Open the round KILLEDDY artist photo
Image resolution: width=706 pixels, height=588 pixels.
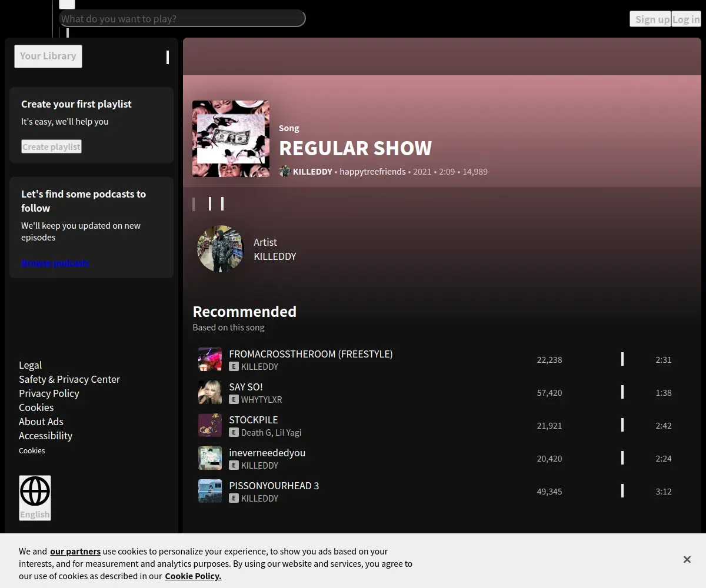click(x=221, y=249)
